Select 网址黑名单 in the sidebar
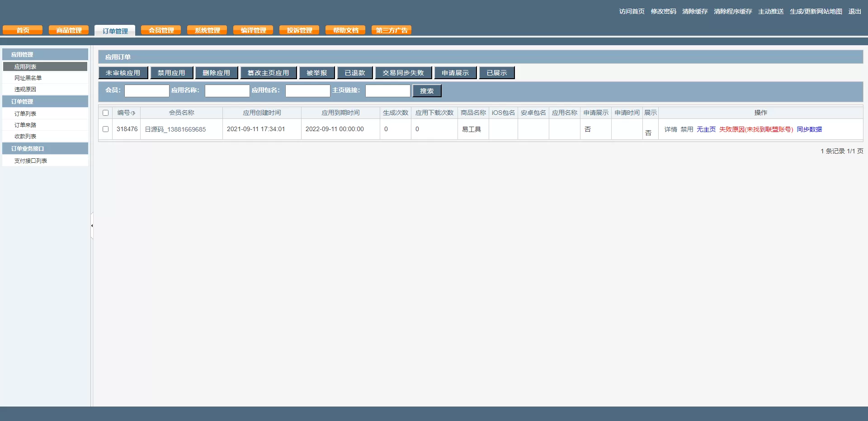The width and height of the screenshot is (868, 421). 28,78
